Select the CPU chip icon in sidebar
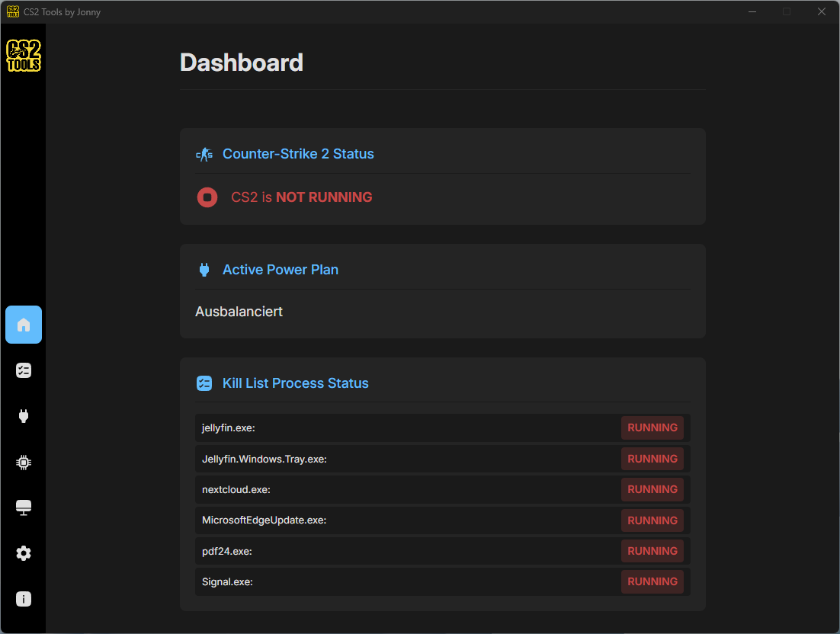Screen dimensions: 840x634 click(23, 462)
